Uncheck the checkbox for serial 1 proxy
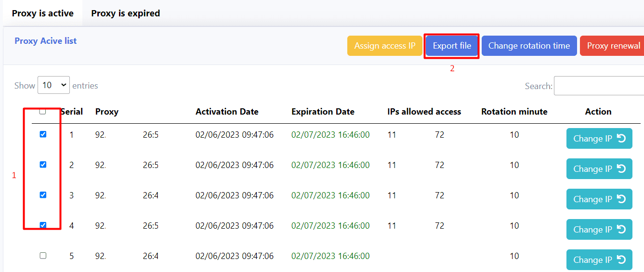Viewport: 644px width, 272px height. pyautogui.click(x=43, y=135)
